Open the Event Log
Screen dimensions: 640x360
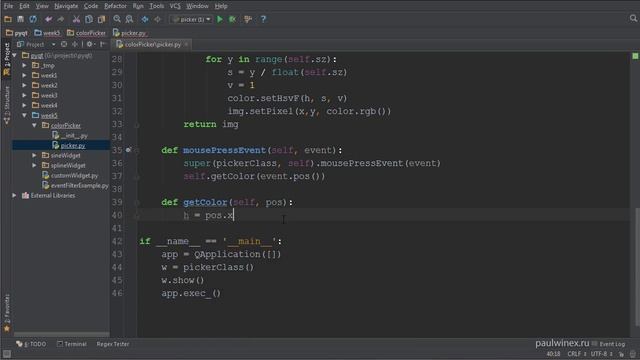click(x=608, y=344)
